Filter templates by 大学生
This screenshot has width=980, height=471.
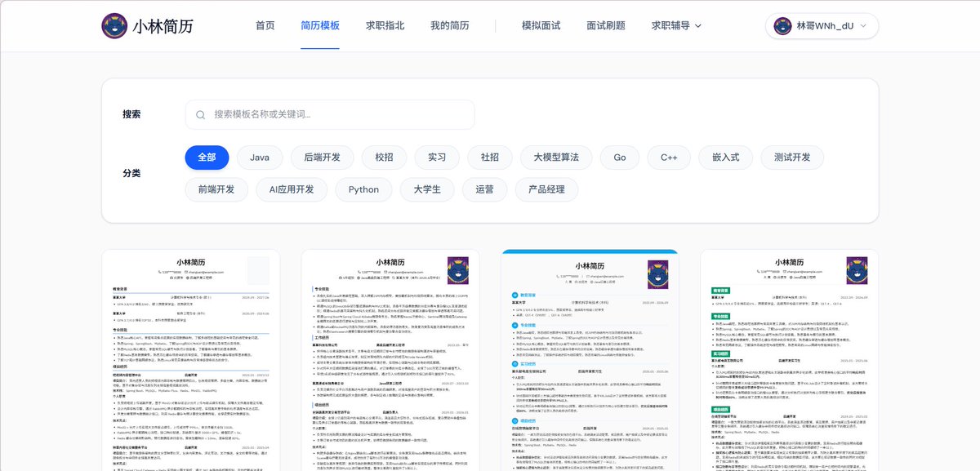427,189
